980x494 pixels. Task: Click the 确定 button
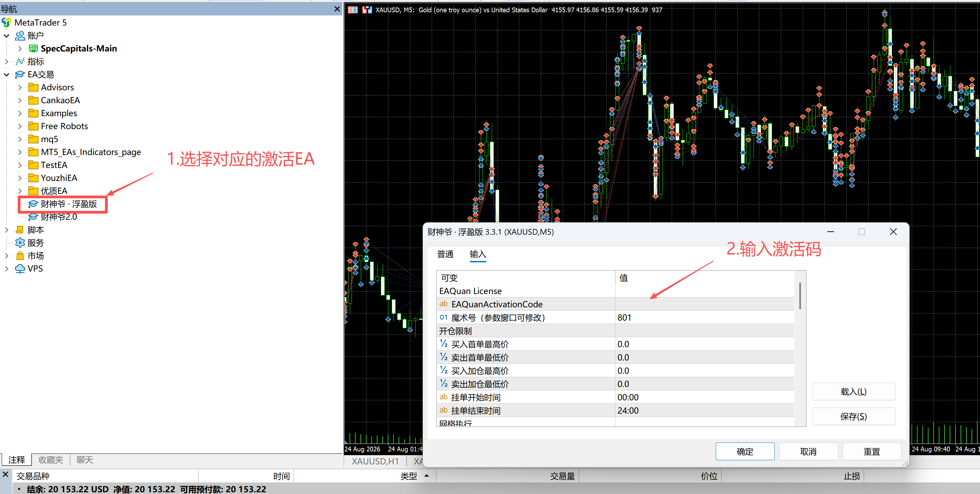744,451
